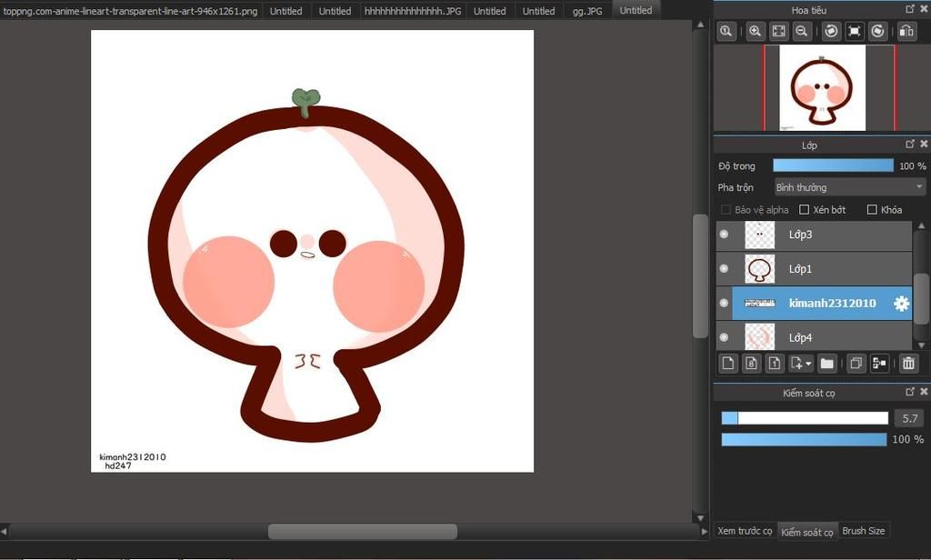
Task: Open the Xem trước cọ tab
Action: pyautogui.click(x=745, y=531)
